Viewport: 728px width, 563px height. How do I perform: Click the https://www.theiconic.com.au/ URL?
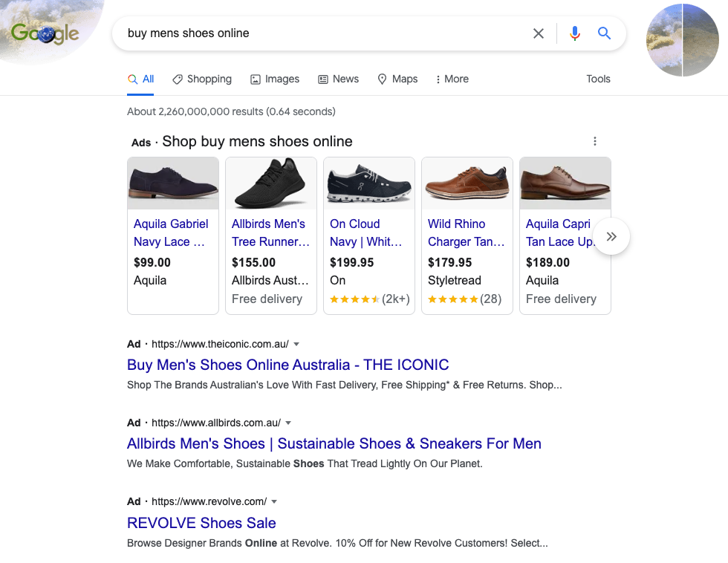point(220,345)
